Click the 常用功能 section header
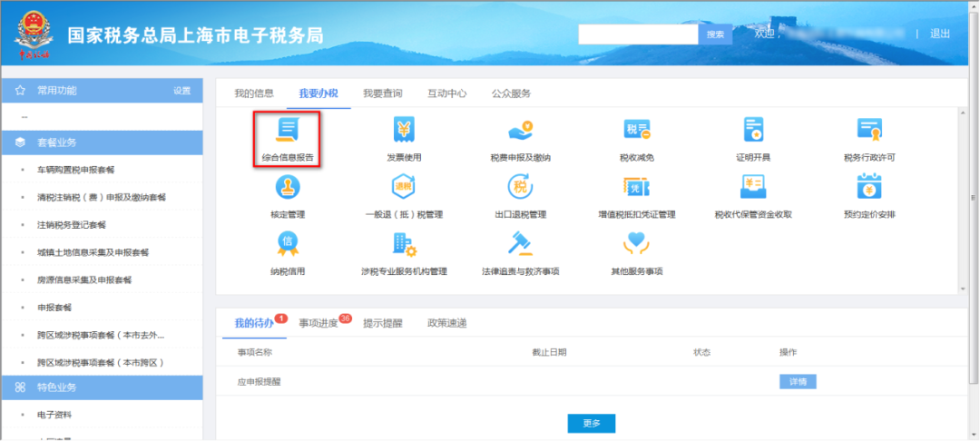This screenshot has width=980, height=441. (x=102, y=91)
